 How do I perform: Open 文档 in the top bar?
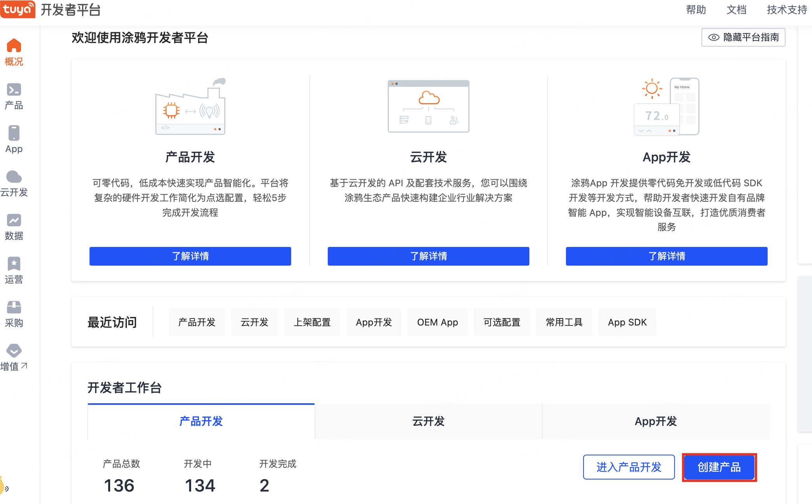(736, 10)
